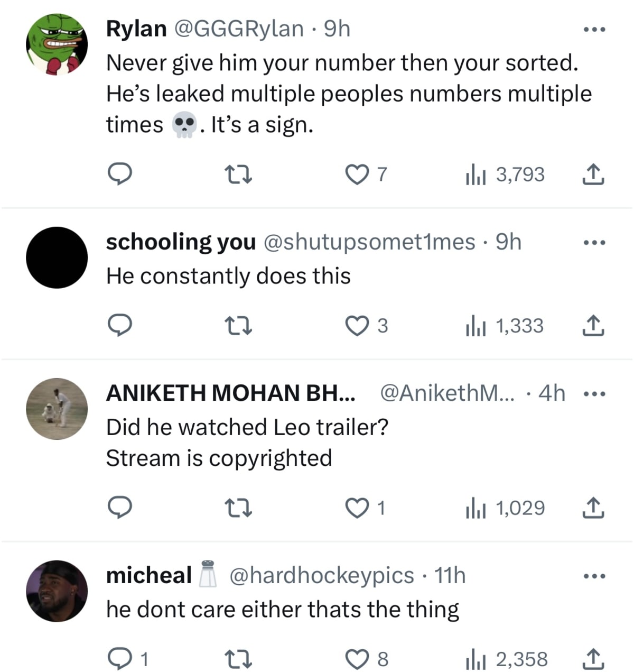634x672 pixels.
Task: Reply to Rylan's tweet
Action: point(120,174)
